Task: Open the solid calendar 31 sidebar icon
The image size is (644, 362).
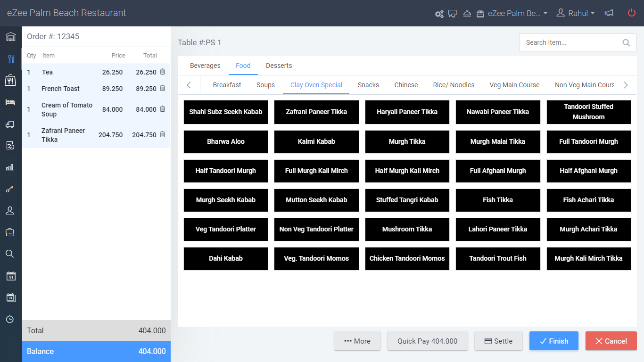Action: click(x=10, y=276)
